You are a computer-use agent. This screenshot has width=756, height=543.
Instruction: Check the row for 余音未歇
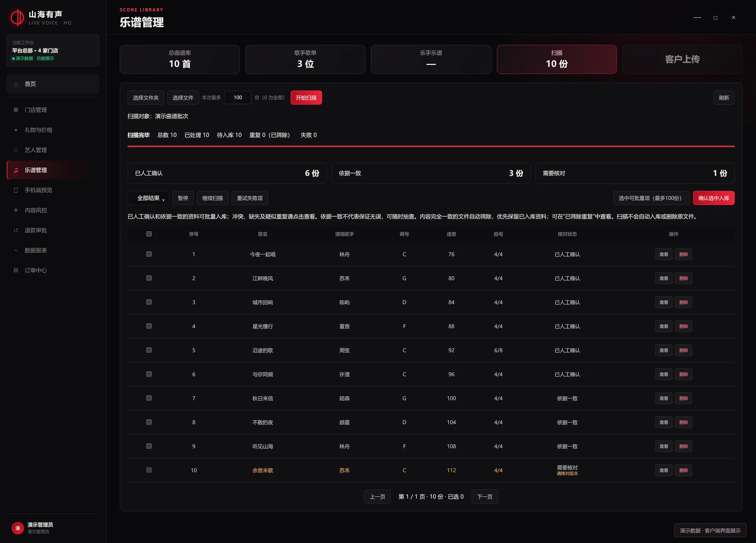pos(149,470)
